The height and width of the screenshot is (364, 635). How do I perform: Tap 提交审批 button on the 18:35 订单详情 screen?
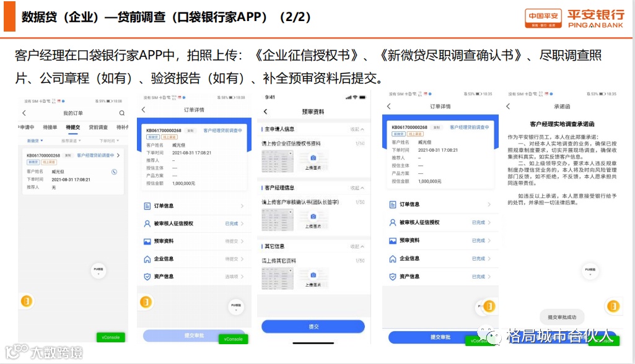(x=440, y=337)
